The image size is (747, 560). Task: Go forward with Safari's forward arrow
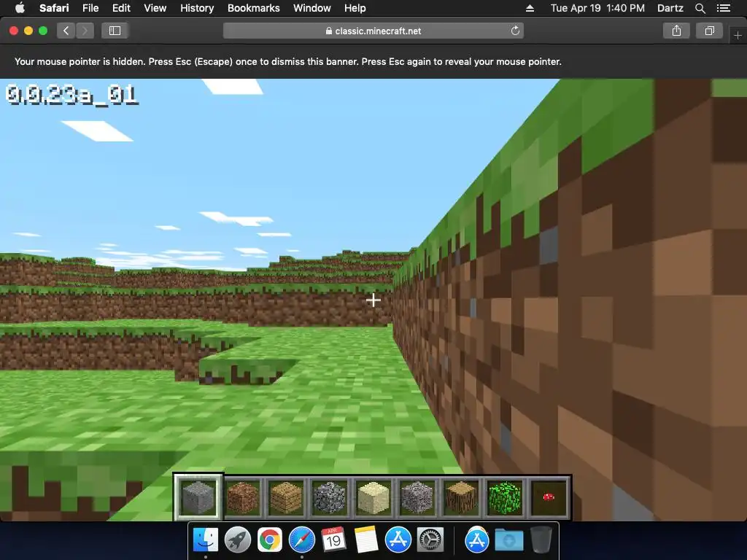coord(85,31)
